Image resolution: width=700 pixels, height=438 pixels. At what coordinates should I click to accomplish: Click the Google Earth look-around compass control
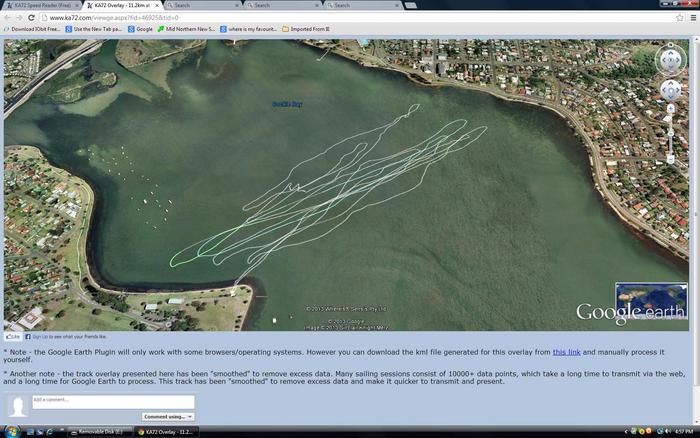(x=671, y=59)
